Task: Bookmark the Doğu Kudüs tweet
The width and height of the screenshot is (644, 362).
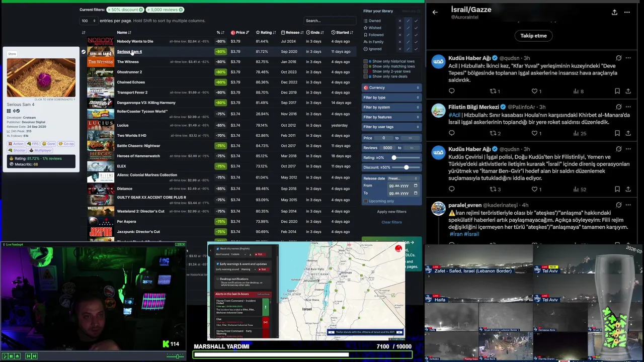Action: pos(617,189)
